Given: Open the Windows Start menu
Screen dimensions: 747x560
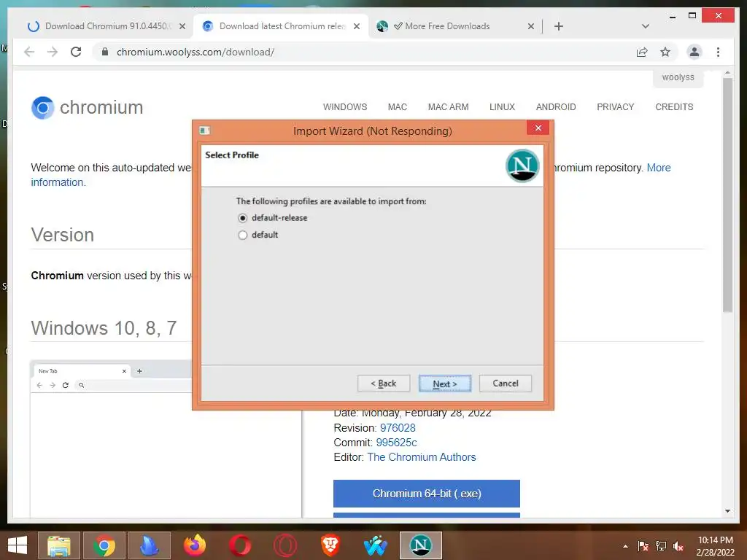Looking at the screenshot, I should (18, 545).
